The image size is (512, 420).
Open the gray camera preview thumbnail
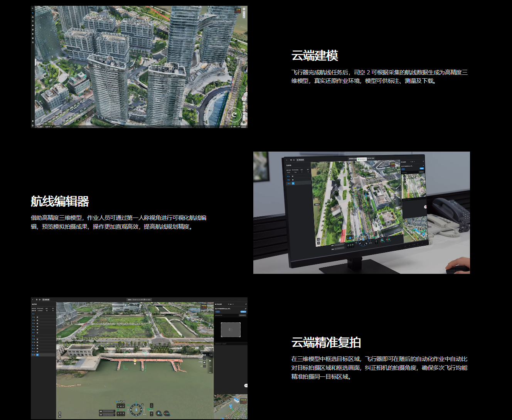click(x=231, y=330)
